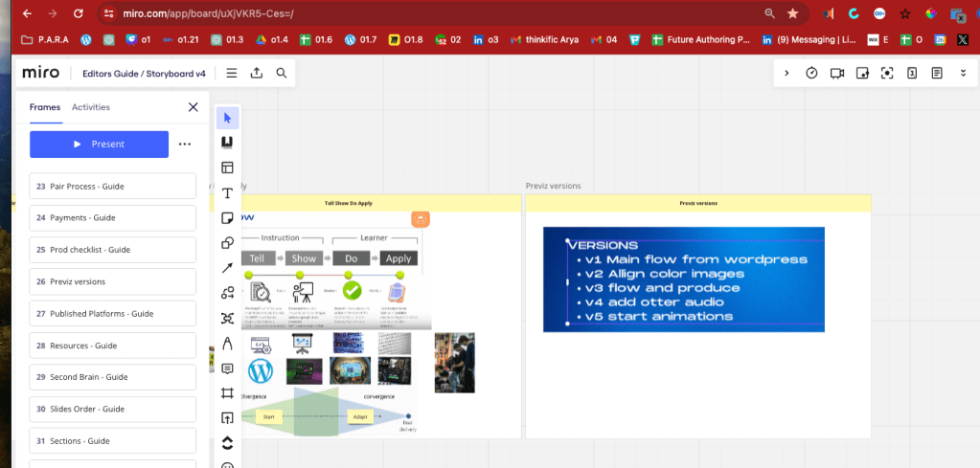This screenshot has height=468, width=980.
Task: Start video recording with camera icon
Action: click(837, 73)
